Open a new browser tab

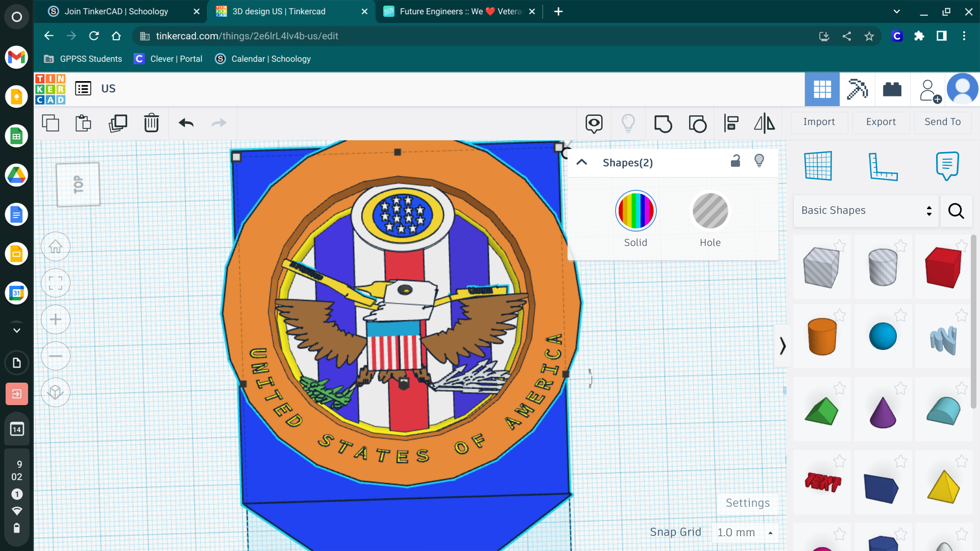pos(558,11)
